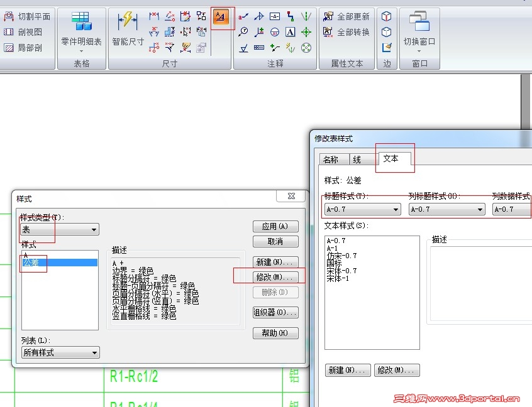This screenshot has width=532, height=407.
Task: Select the Feature Control Frame icon
Action: (x=259, y=48)
